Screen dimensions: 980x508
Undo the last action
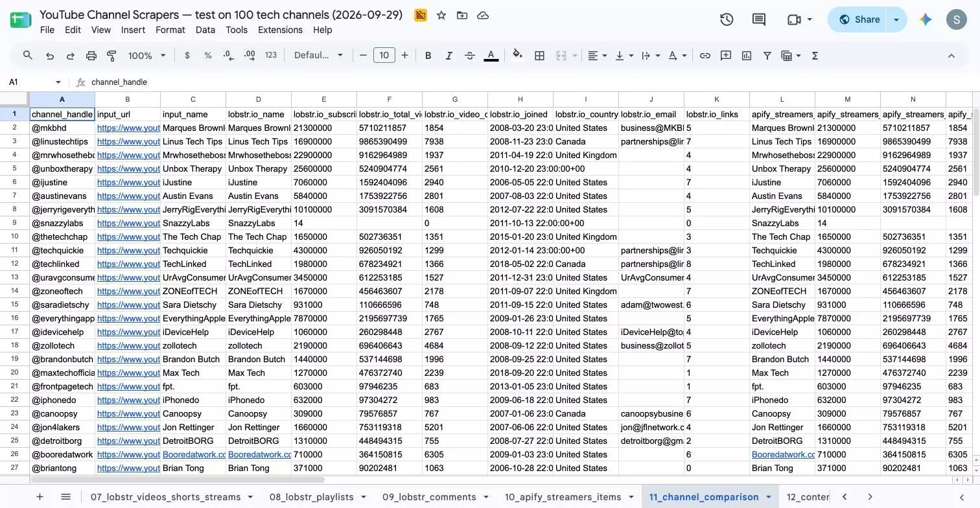click(x=50, y=56)
